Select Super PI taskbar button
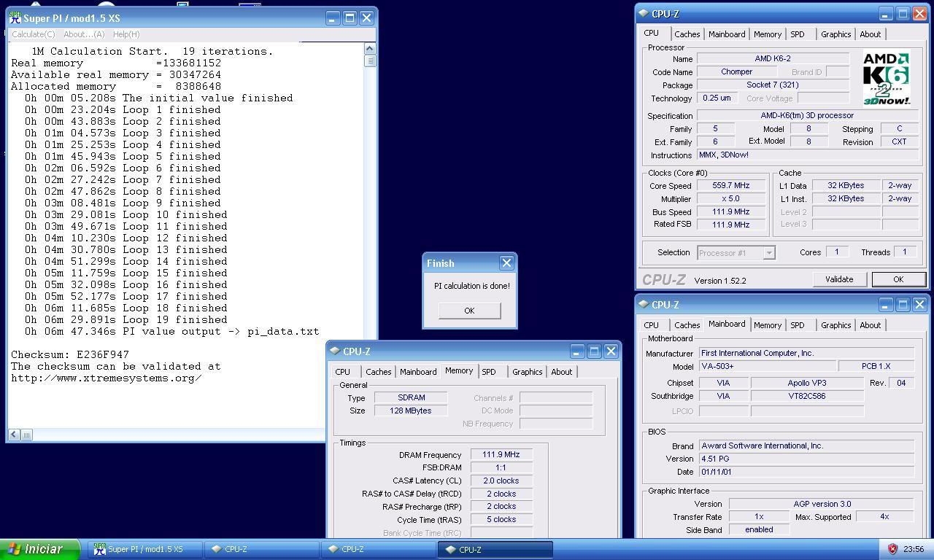 point(145,549)
